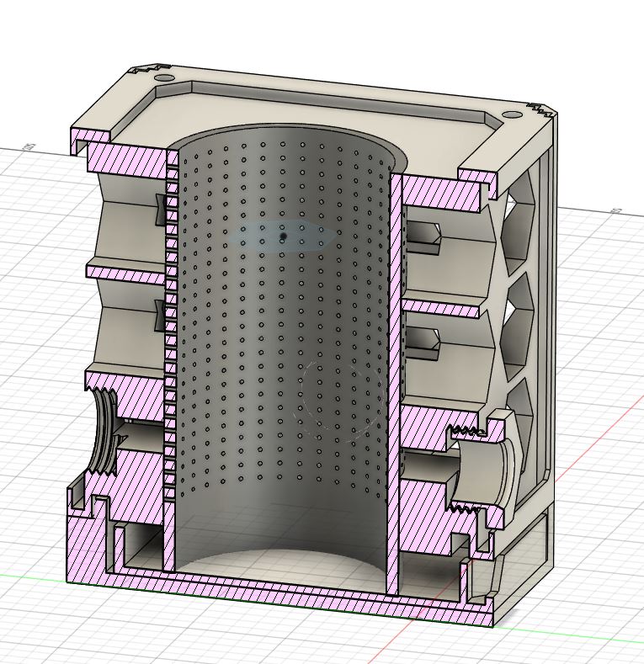Image resolution: width=644 pixels, height=664 pixels.
Task: Select the upper left hatched shelf section
Action: tap(126, 274)
